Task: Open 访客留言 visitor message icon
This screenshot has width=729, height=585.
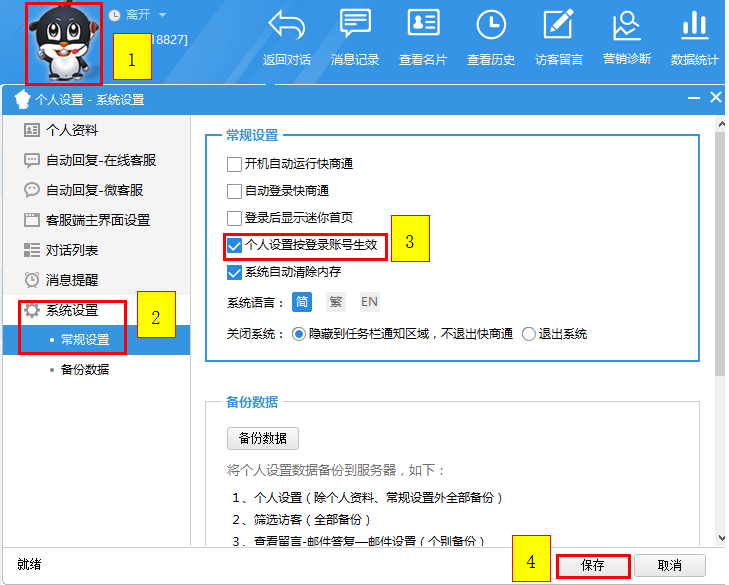Action: (x=558, y=24)
